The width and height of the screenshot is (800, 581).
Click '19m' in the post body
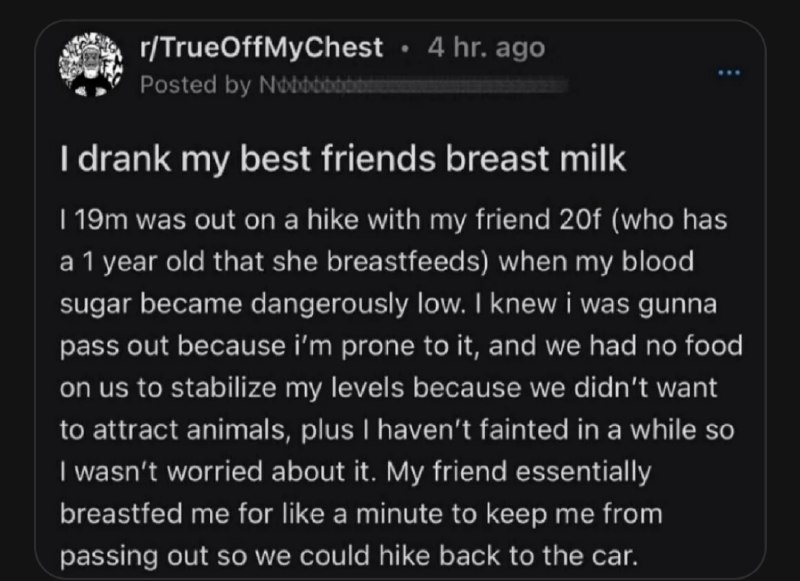click(101, 220)
